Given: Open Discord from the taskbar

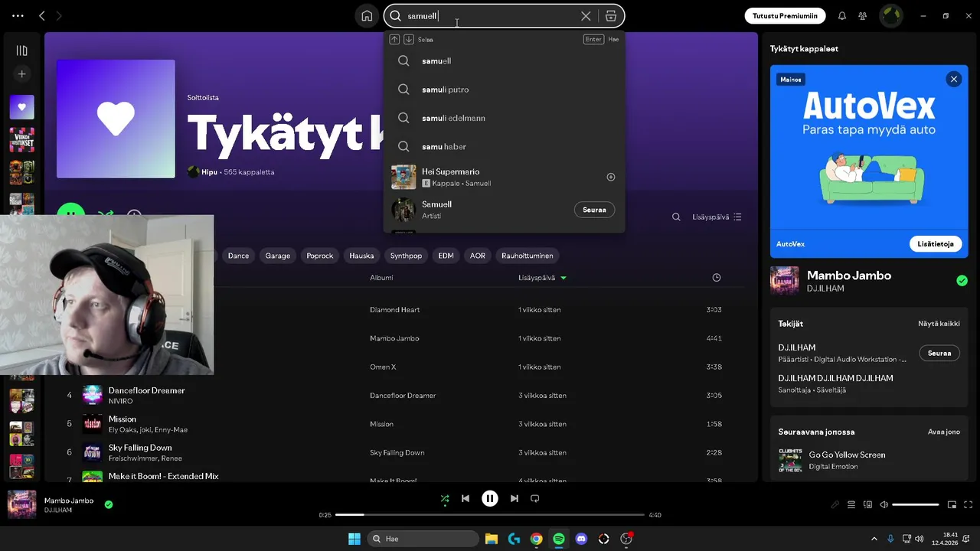Looking at the screenshot, I should (581, 539).
